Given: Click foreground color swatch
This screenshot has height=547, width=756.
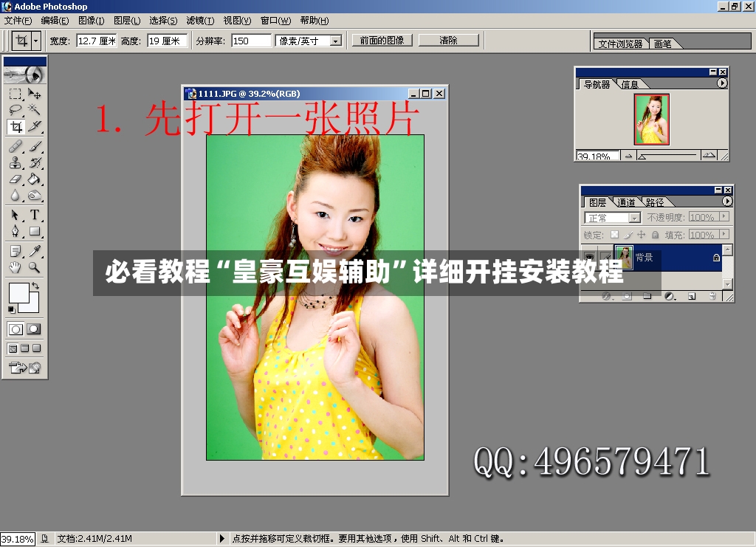Looking at the screenshot, I should tap(18, 292).
